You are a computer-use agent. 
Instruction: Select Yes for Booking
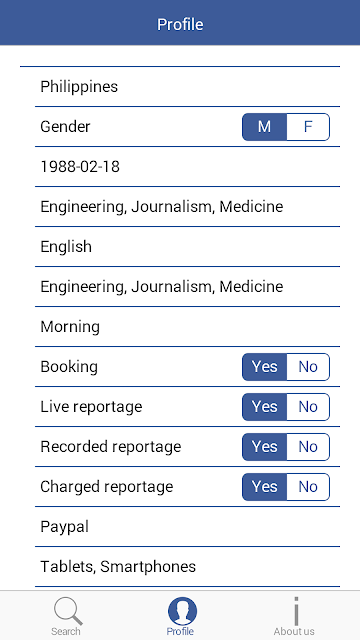[x=264, y=367]
